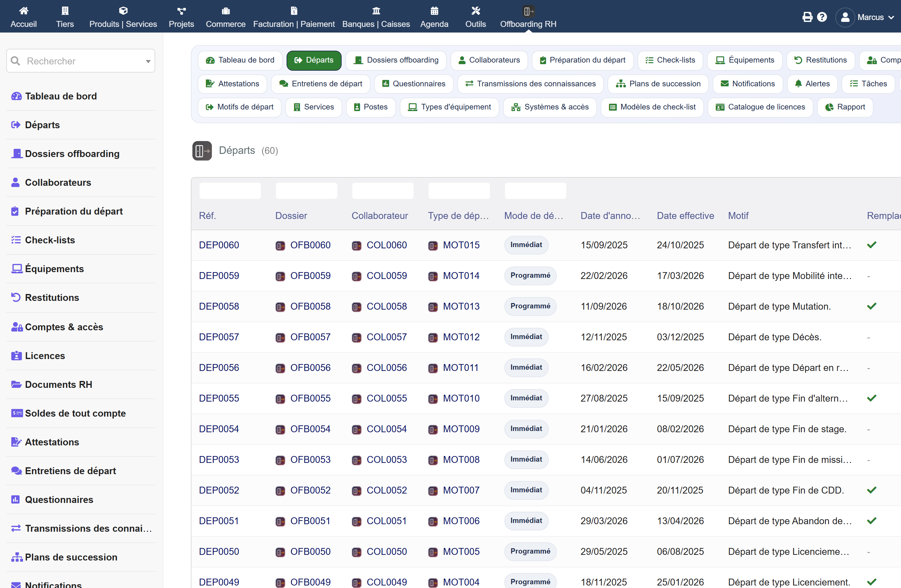Click the Réf. column filter field
This screenshot has height=588, width=901.
coord(230,191)
